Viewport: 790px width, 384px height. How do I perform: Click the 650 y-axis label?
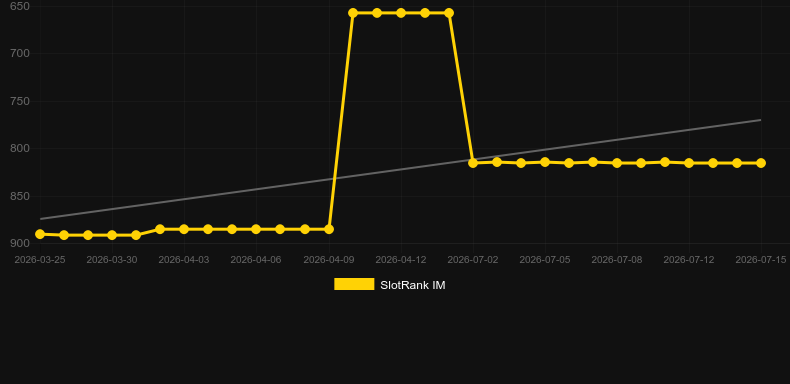[x=20, y=7]
